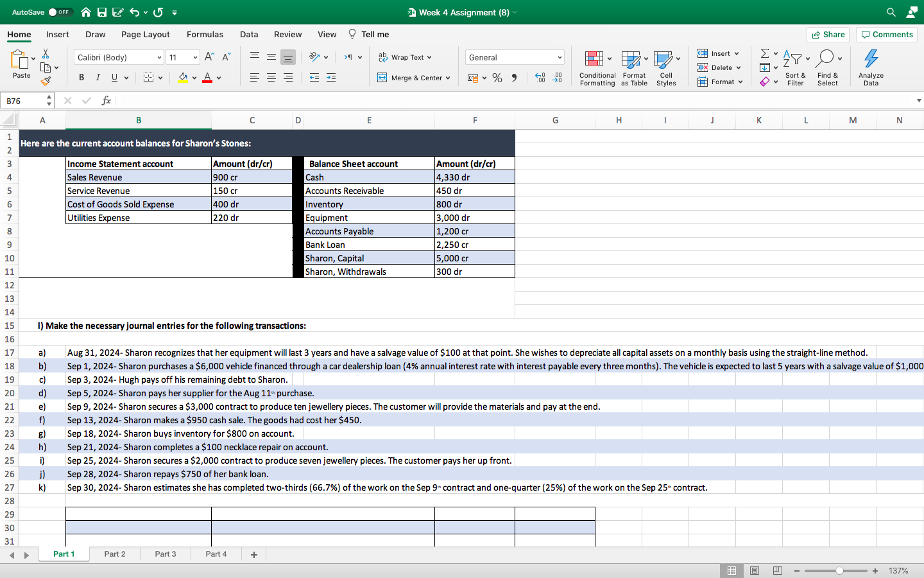
Task: Toggle Align Middle alignment
Action: coord(271,57)
